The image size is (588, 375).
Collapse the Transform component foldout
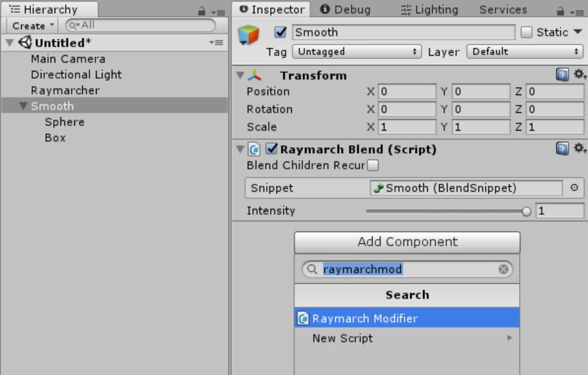click(240, 75)
